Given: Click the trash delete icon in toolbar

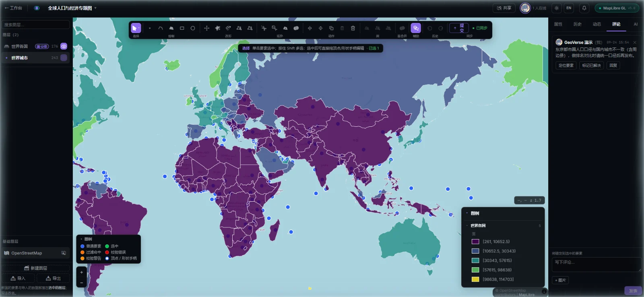Looking at the screenshot, I should (353, 28).
